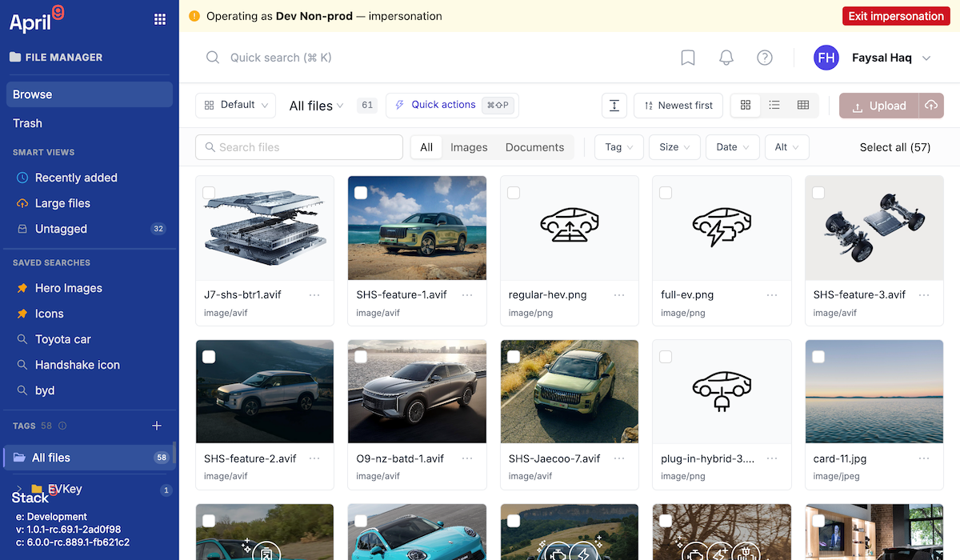Select checkbox on card-11.jpg
Image resolution: width=960 pixels, height=560 pixels.
point(818,357)
